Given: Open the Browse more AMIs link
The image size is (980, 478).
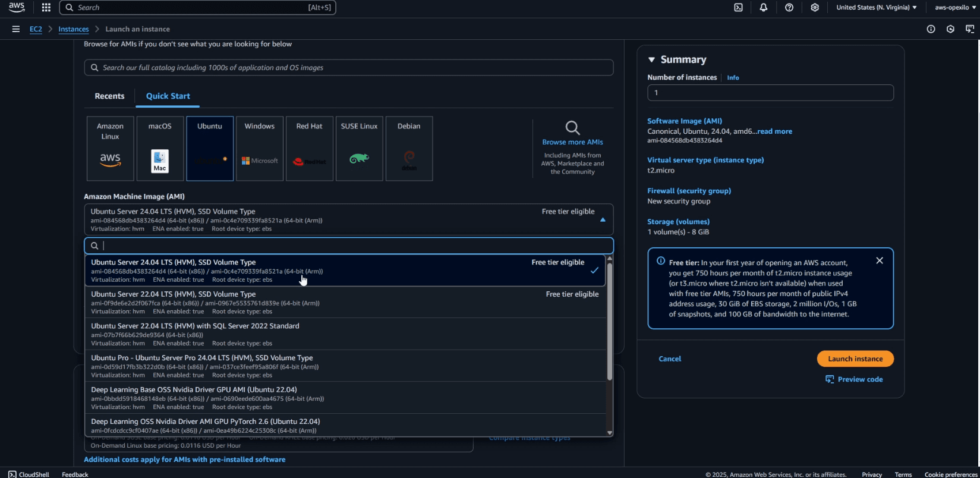Looking at the screenshot, I should (x=572, y=142).
